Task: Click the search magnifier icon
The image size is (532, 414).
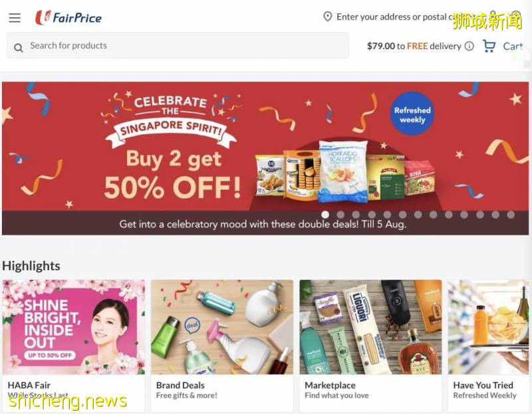Action: [19, 48]
